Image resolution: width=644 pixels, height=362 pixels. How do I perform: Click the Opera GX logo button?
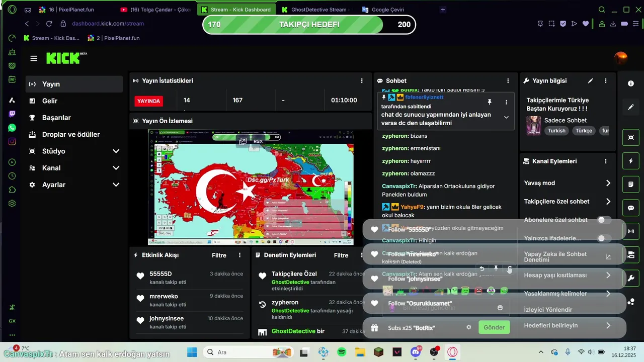(x=12, y=10)
